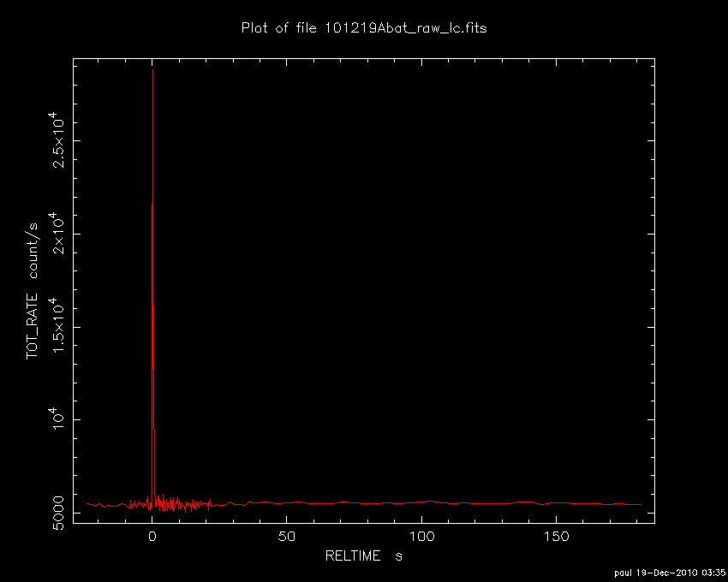Click the top of the red burst spike

tap(152, 70)
